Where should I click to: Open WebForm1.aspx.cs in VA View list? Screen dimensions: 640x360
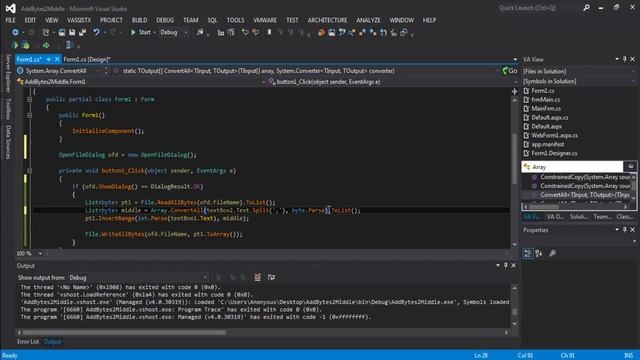(x=554, y=135)
